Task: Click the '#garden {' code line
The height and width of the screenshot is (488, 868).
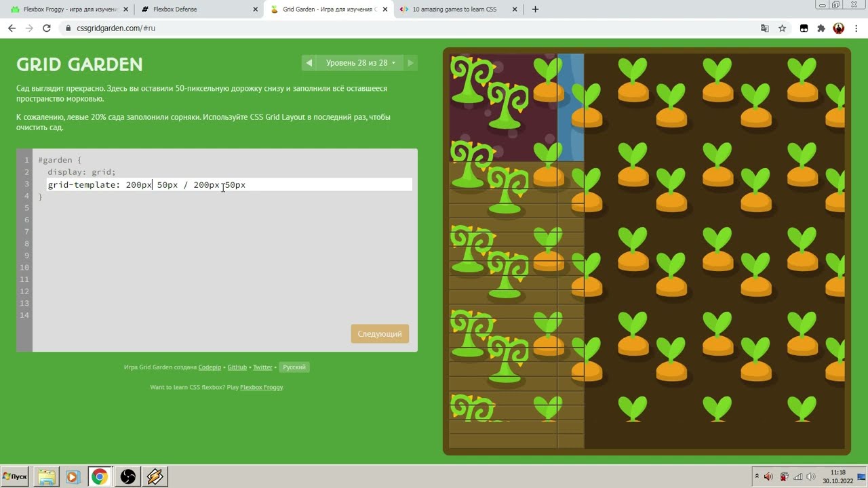Action: (x=60, y=161)
